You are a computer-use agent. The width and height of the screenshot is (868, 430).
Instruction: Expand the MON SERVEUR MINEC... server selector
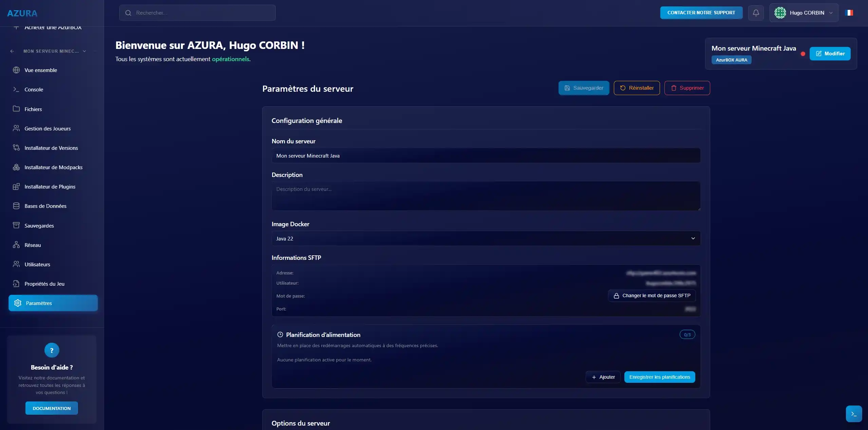tap(54, 51)
